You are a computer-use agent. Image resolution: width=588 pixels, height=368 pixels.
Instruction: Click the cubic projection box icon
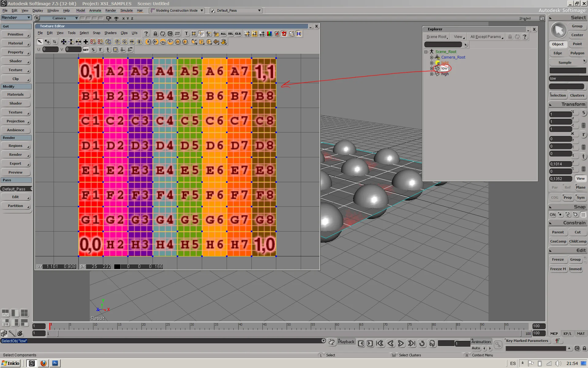pyautogui.click(x=194, y=42)
